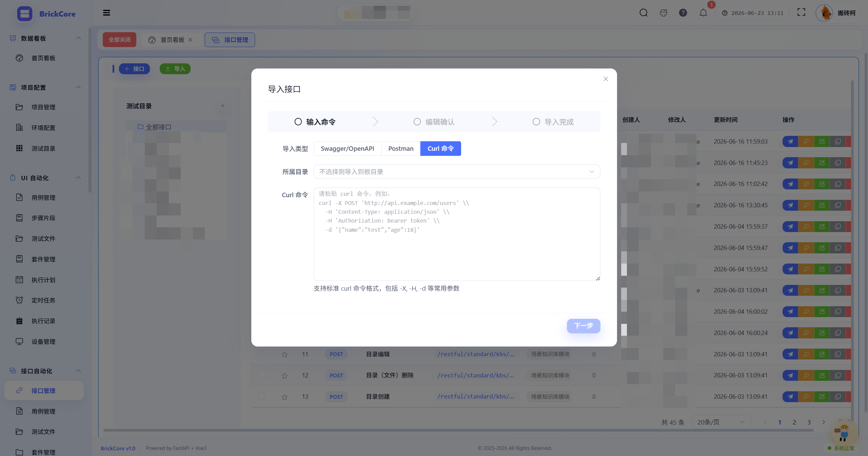Click in the Curl 命令 textarea
Viewport: 868px width, 456px height.
(457, 234)
